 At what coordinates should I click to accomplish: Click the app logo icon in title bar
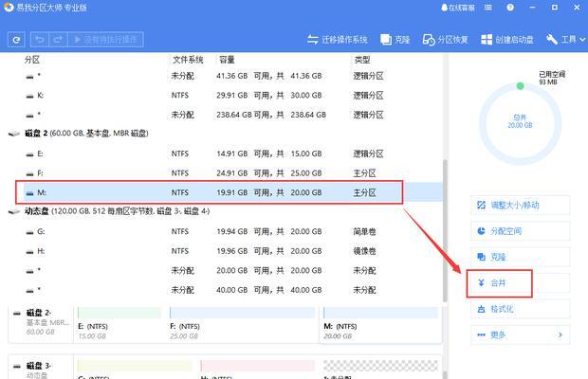[9, 8]
